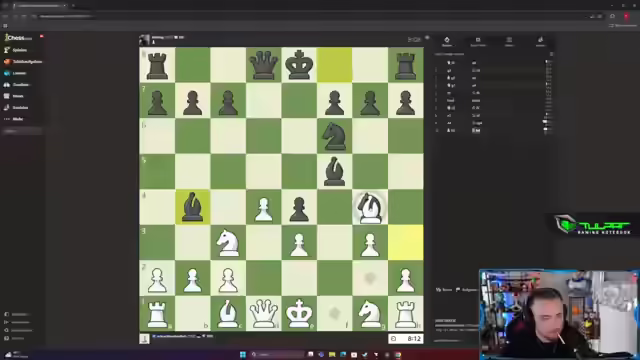The width and height of the screenshot is (640, 360).
Task: Open the News newspaper icon
Action: coord(7,96)
